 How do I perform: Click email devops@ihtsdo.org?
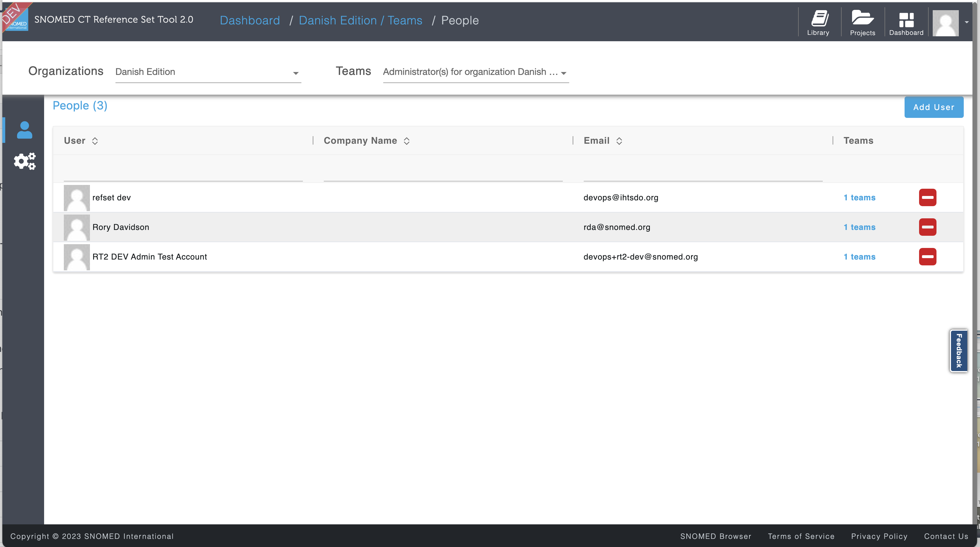[x=621, y=197]
